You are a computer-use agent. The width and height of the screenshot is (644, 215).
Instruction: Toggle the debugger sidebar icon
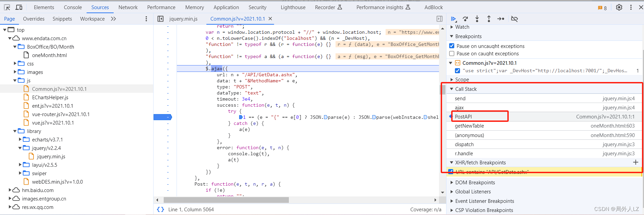point(439,19)
